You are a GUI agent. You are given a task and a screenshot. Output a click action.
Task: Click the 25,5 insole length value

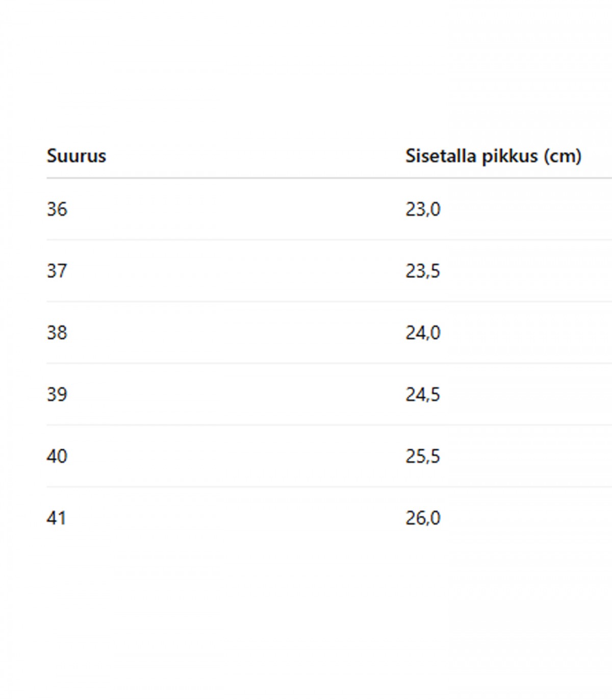coord(423,456)
